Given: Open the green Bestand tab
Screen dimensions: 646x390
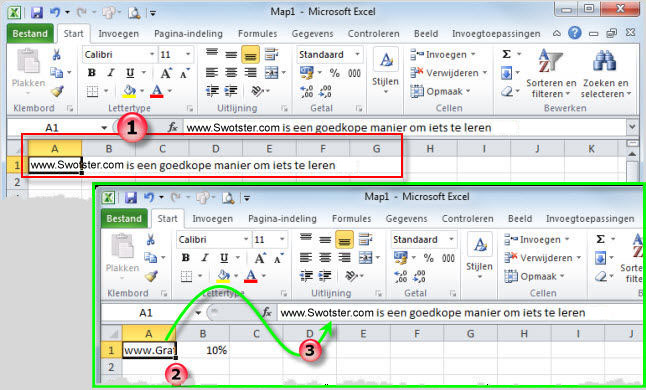Looking at the screenshot, I should pos(30,34).
